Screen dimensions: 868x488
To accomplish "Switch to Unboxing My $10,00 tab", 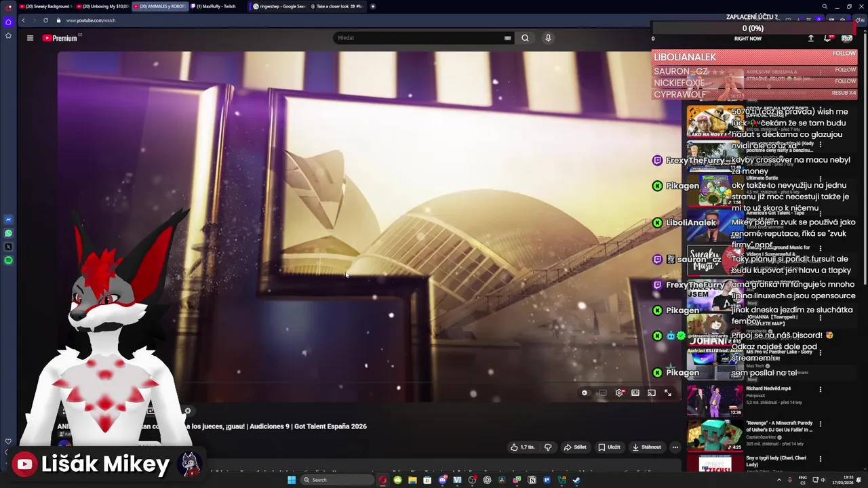I will 103,6.
